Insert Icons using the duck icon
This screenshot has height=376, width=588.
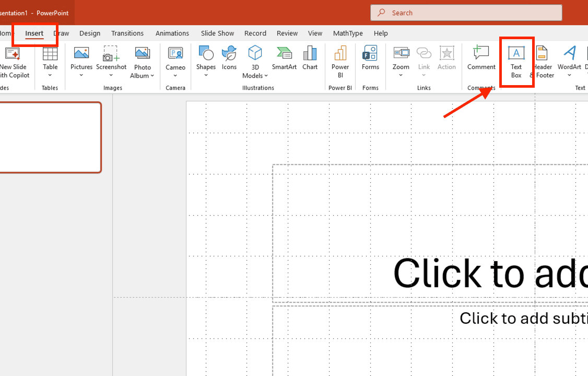(x=229, y=53)
